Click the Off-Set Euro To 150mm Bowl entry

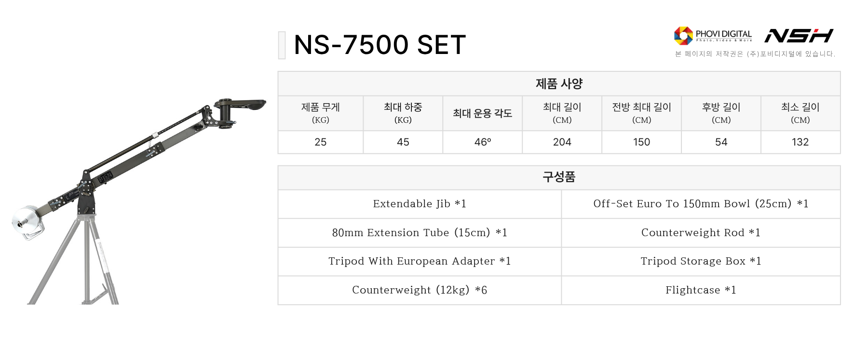[701, 204]
